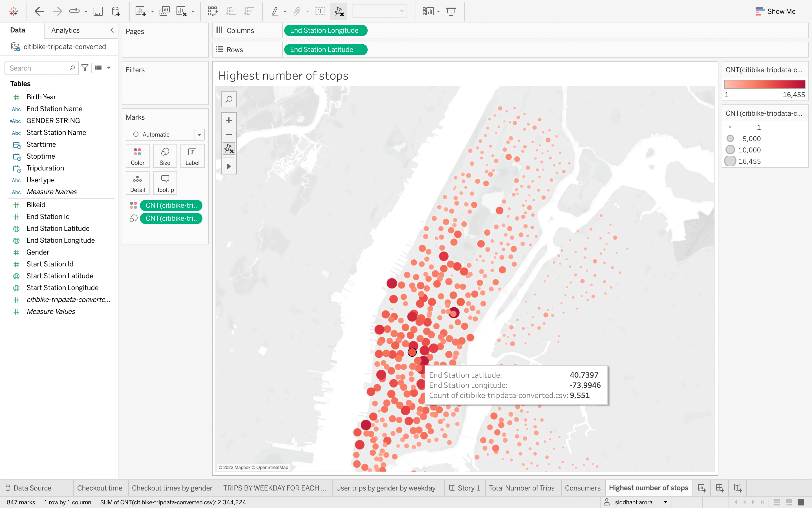Open the view options dropdown in Data pane
Image resolution: width=812 pixels, height=508 pixels.
click(108, 68)
